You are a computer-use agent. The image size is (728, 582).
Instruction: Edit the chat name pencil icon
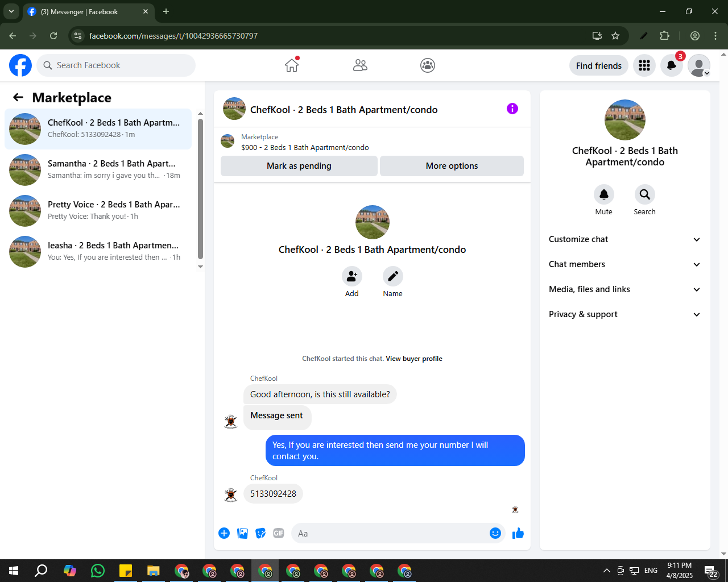(x=393, y=276)
